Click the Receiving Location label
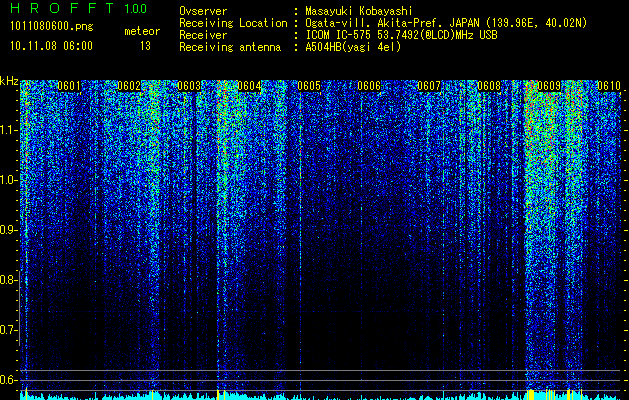 233,23
